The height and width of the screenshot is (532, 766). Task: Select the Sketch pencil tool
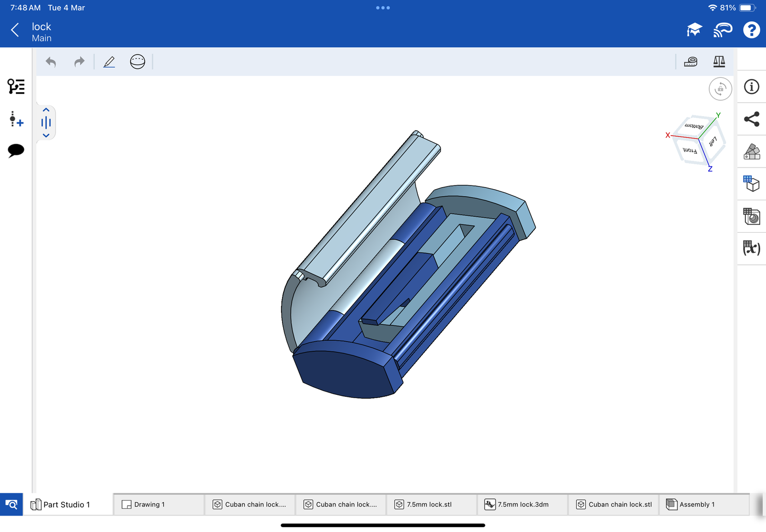click(x=109, y=62)
